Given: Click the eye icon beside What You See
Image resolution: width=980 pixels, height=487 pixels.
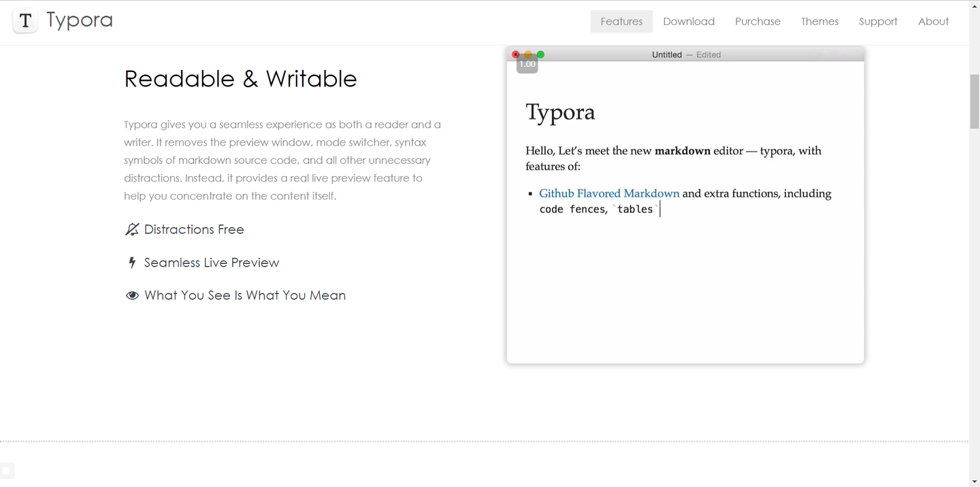Looking at the screenshot, I should pyautogui.click(x=132, y=295).
